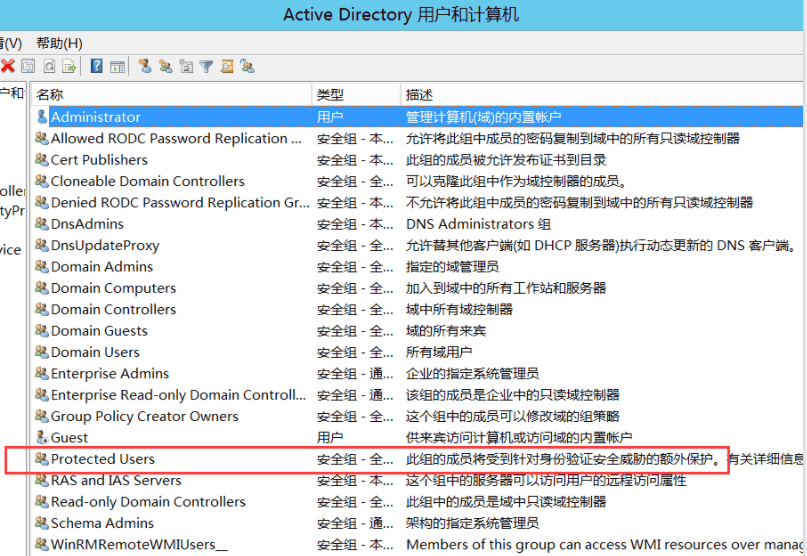Toggle the Action pane toolbar icon
The image size is (807, 556).
click(117, 66)
